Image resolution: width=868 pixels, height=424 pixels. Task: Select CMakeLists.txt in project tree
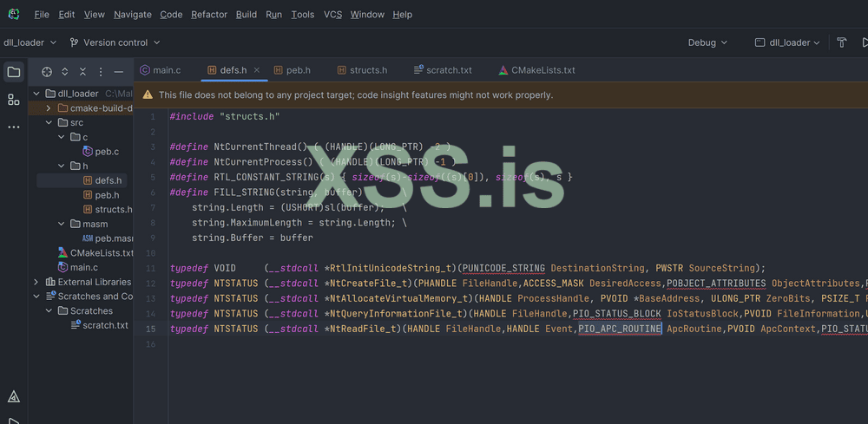pyautogui.click(x=95, y=252)
